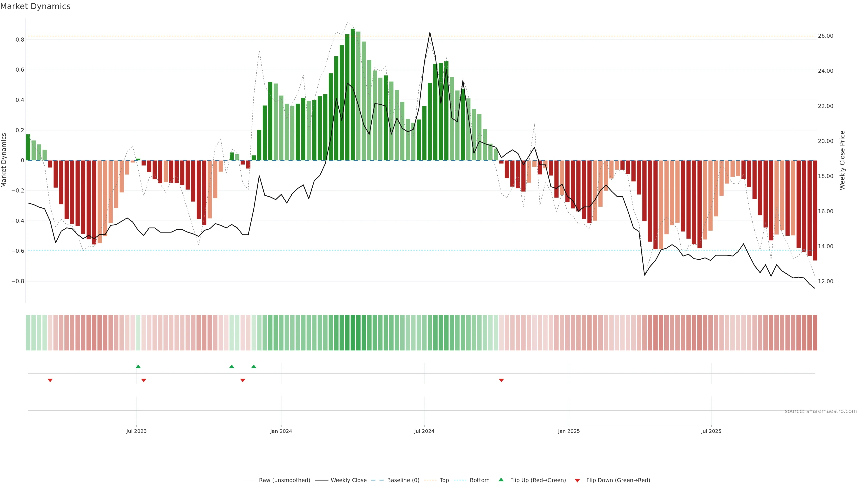Toggle Weekly Close legend entry

pos(348,480)
